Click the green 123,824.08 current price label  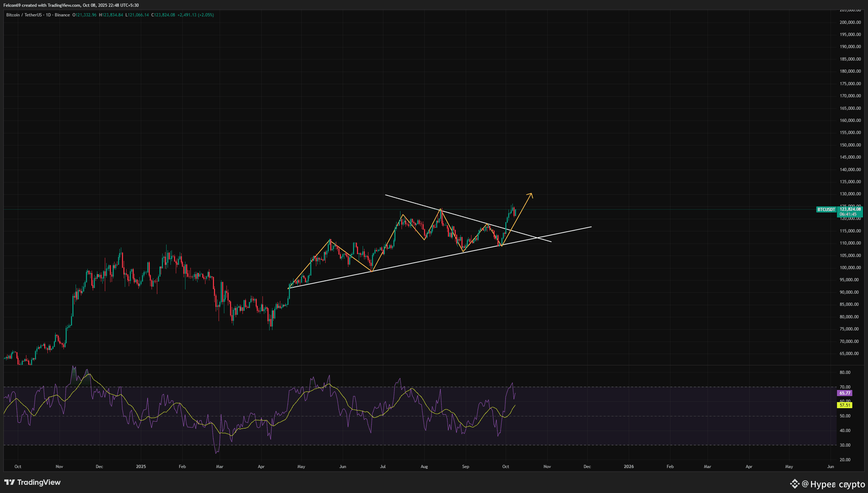coord(849,209)
